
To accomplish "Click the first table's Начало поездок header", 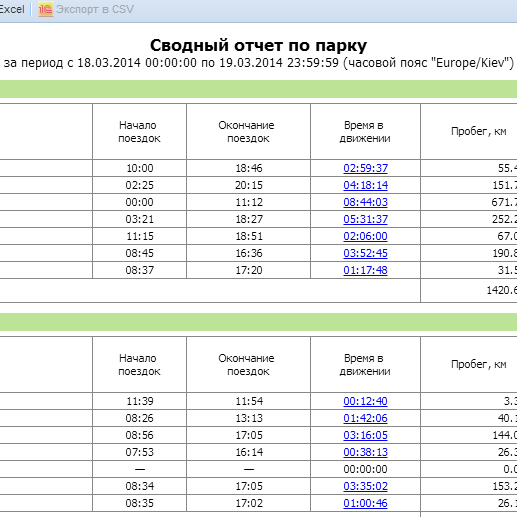I will [x=139, y=132].
